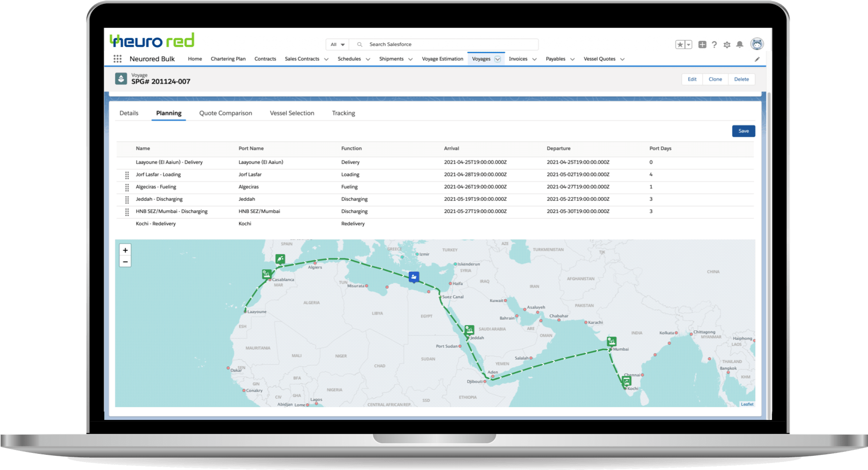Click the Jorf Lasfar loading map marker
The height and width of the screenshot is (470, 868).
pyautogui.click(x=267, y=274)
